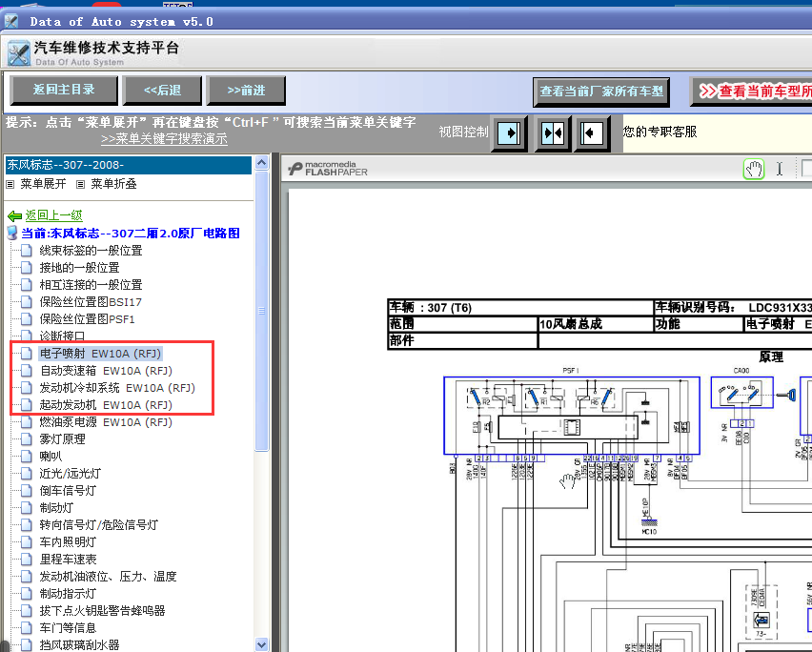The height and width of the screenshot is (652, 812).
Task: Open 喇叭 entry
Action: coord(51,457)
